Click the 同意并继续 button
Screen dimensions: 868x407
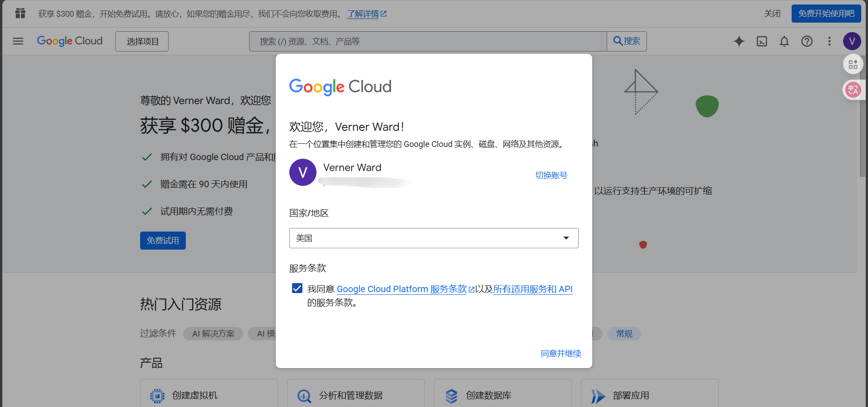click(561, 353)
